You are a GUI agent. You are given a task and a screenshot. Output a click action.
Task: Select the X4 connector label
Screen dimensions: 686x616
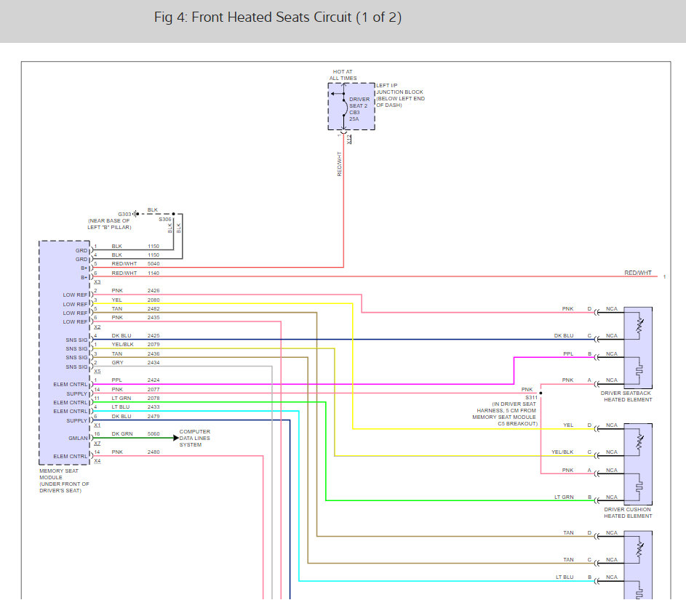point(97,461)
